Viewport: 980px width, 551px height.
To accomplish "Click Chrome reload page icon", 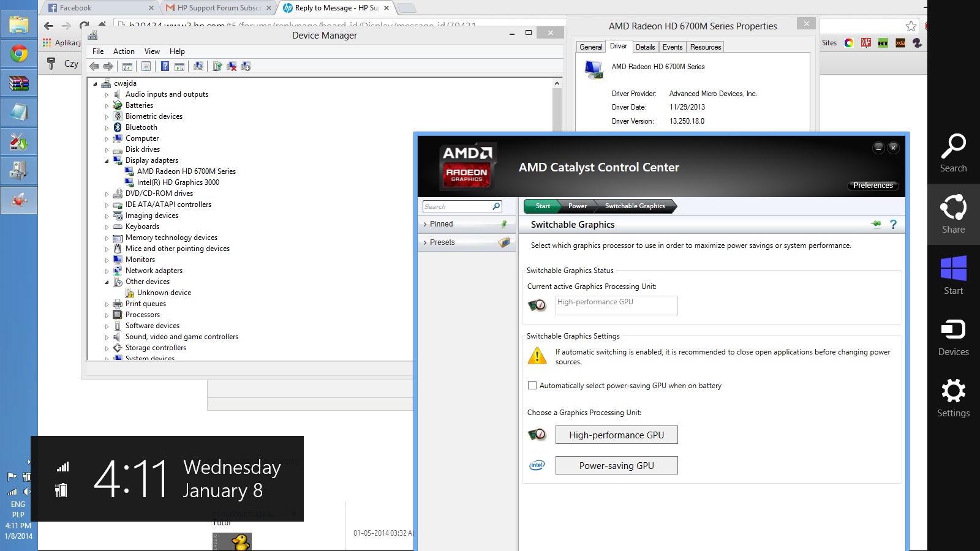I will click(x=84, y=26).
